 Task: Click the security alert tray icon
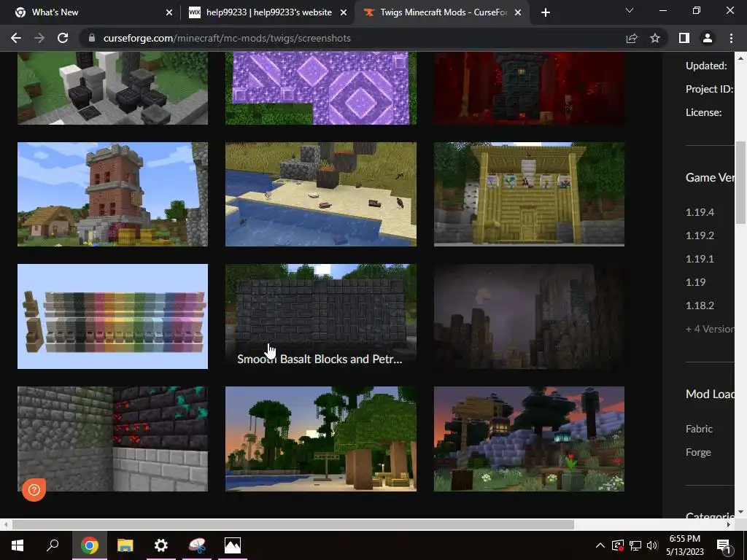tap(618, 545)
